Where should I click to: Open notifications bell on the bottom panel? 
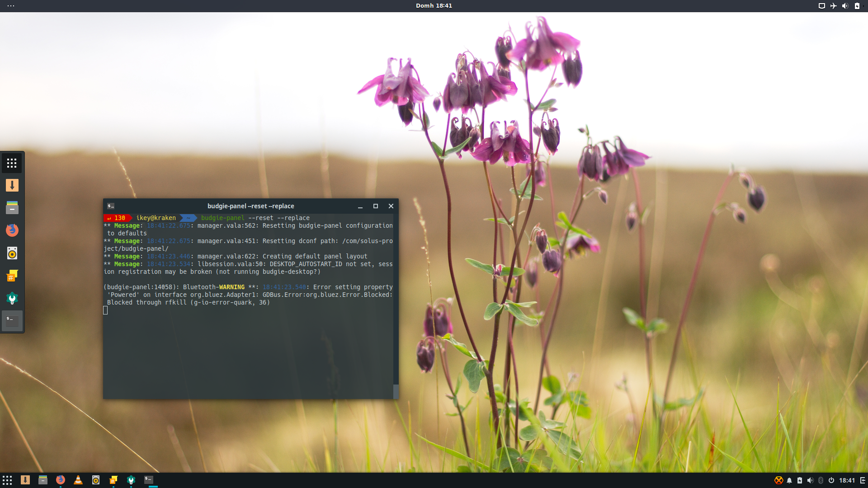point(789,480)
